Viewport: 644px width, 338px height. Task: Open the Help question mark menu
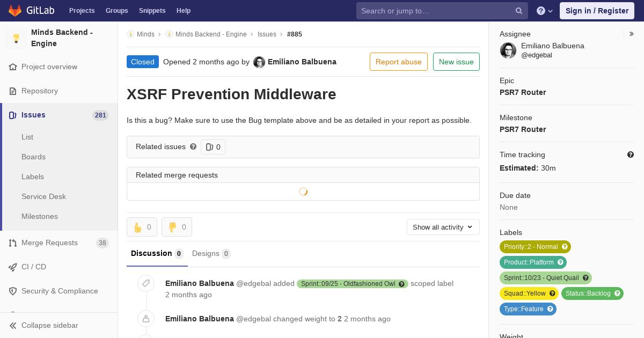545,11
